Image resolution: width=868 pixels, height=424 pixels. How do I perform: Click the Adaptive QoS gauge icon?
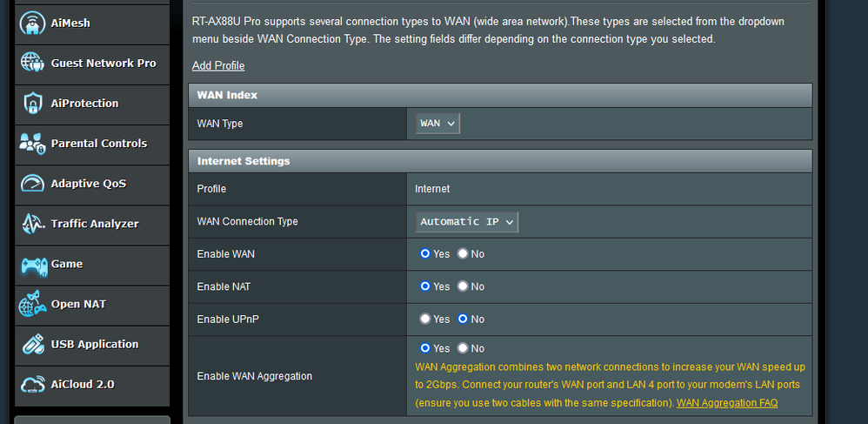click(x=32, y=184)
